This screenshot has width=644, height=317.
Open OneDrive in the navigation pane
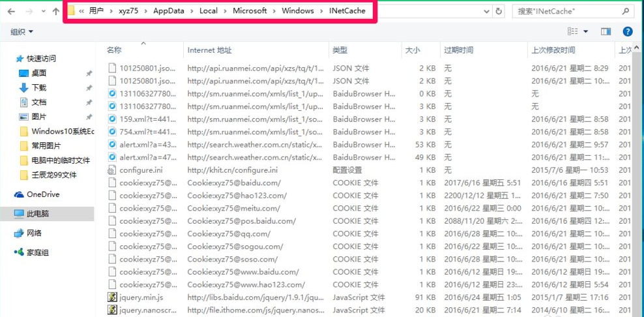tap(42, 194)
